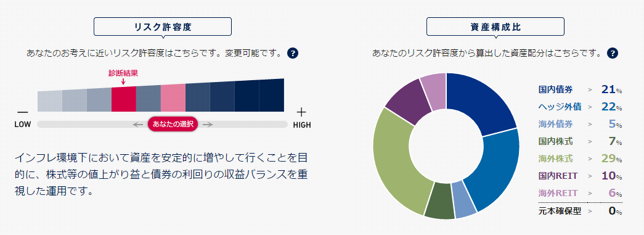The image size is (644, 235).
Task: Expand the 海外株式 chevron arrow
Action: coord(590,159)
